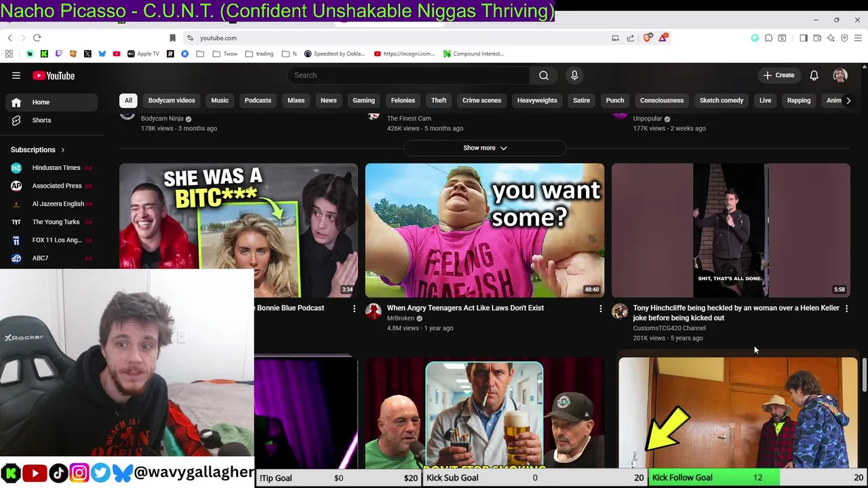Image resolution: width=868 pixels, height=488 pixels.
Task: Open Associated Press subscription
Action: (52, 186)
